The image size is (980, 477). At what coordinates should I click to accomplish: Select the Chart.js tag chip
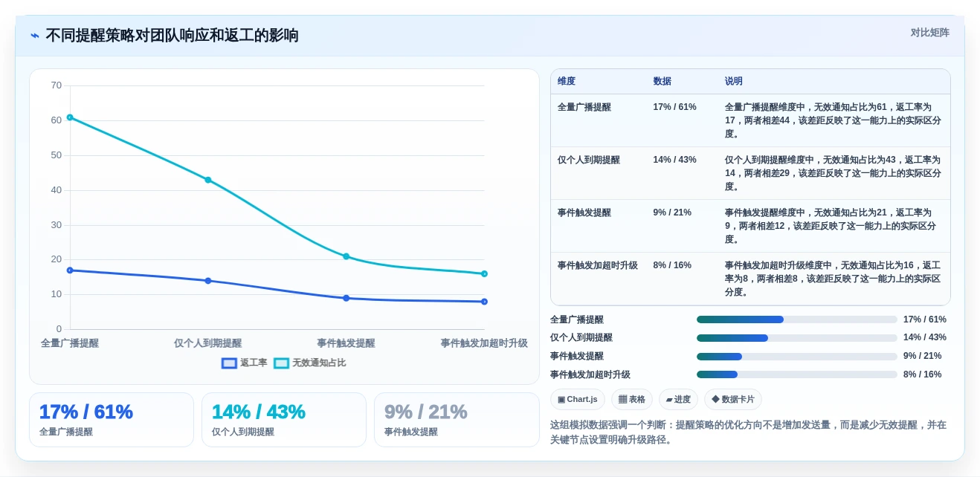pyautogui.click(x=578, y=400)
